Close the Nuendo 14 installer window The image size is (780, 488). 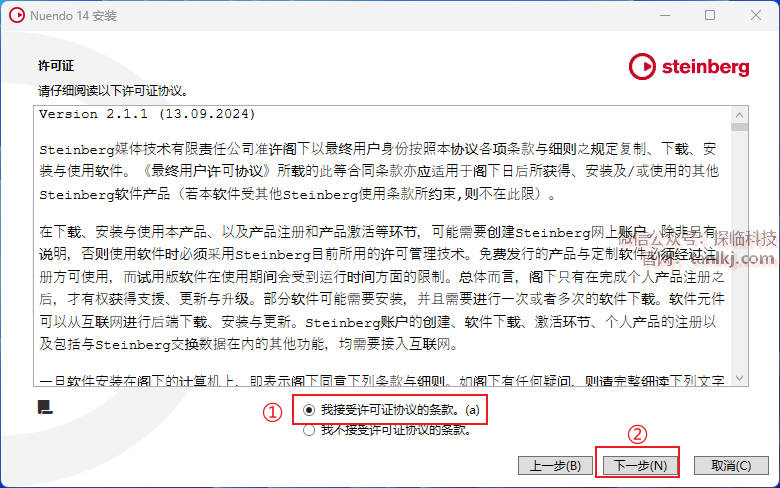pyautogui.click(x=756, y=15)
